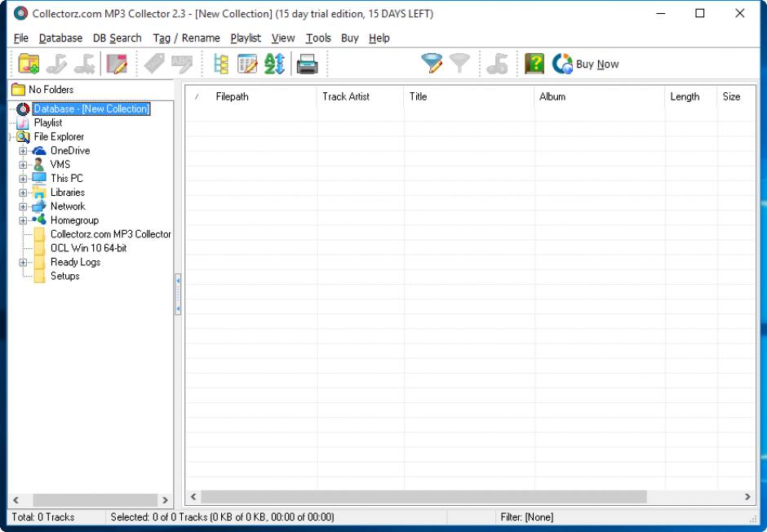Click the edit filter funnel icon

[432, 64]
